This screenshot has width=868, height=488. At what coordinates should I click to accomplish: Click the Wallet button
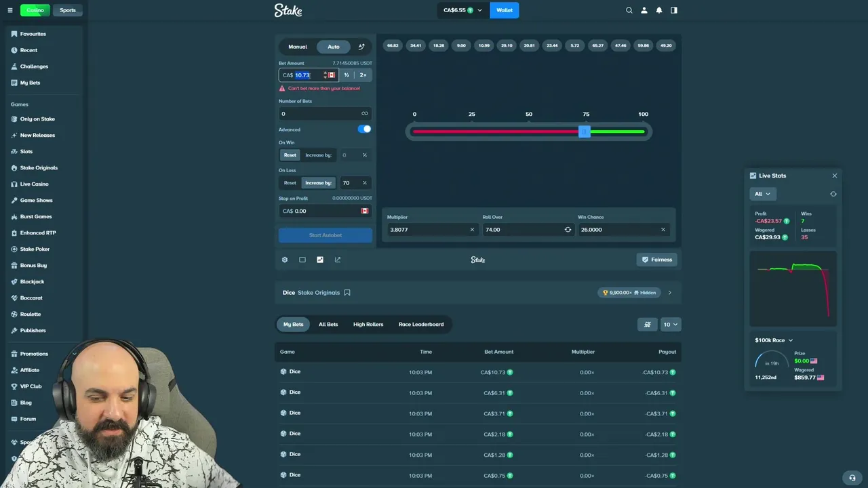505,10
